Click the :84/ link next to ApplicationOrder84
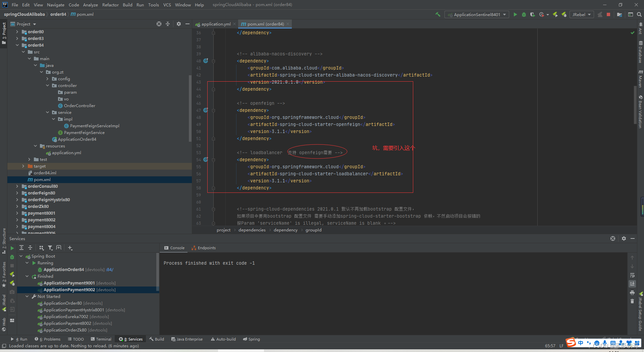Viewport: 644px width, 352px height. [x=110, y=269]
